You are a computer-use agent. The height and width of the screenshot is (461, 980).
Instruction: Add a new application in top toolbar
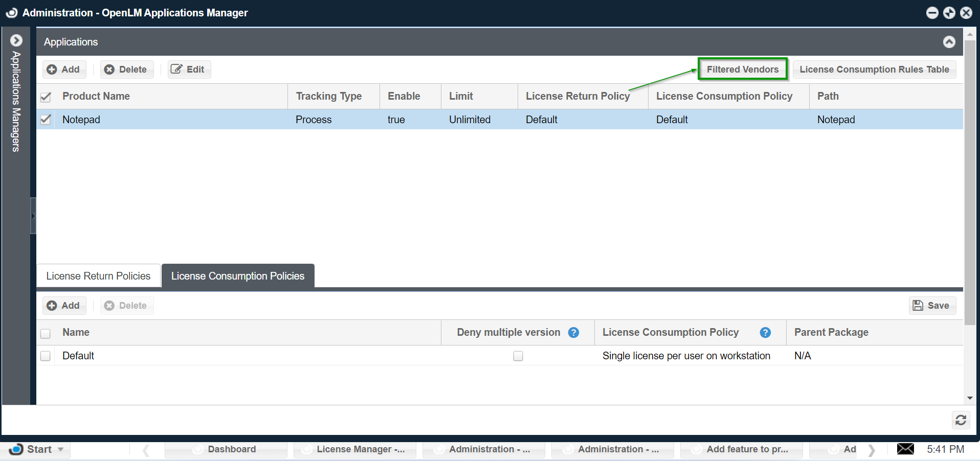(x=64, y=70)
